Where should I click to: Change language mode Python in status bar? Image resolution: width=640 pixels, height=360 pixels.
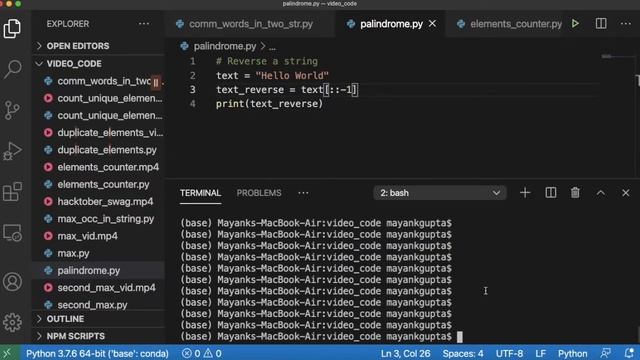pos(573,353)
